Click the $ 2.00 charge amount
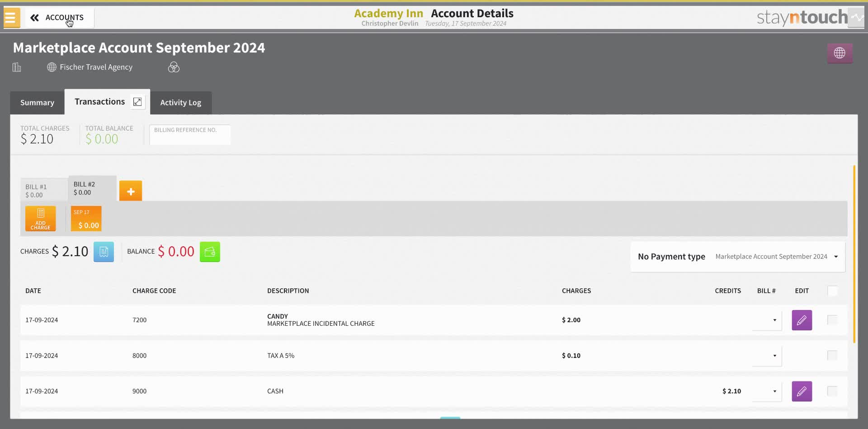 [x=571, y=320]
